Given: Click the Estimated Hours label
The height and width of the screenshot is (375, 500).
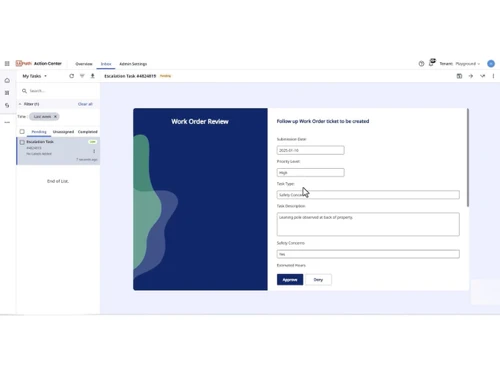Looking at the screenshot, I should [291, 265].
